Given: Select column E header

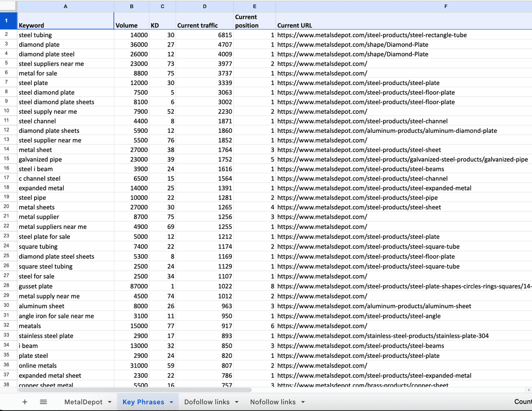Looking at the screenshot, I should pos(254,6).
